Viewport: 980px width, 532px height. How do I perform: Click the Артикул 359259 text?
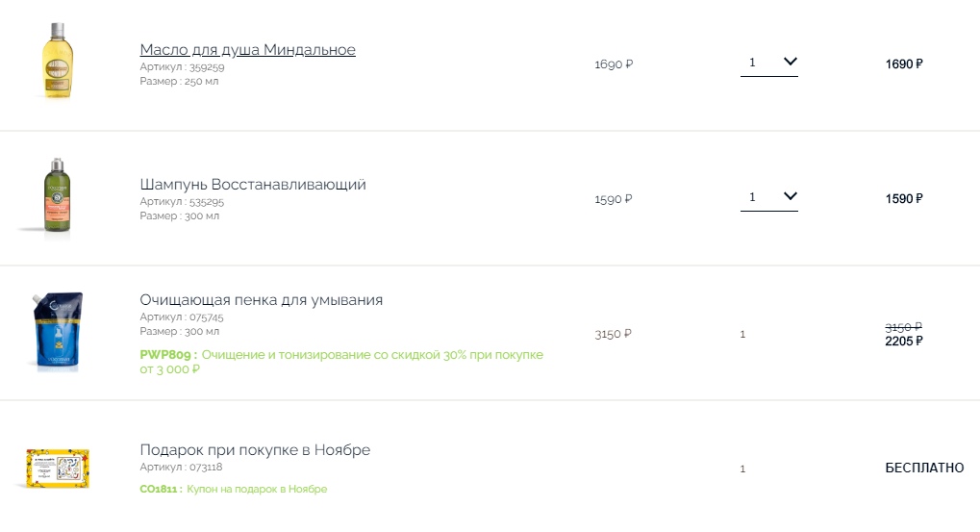[x=182, y=67]
